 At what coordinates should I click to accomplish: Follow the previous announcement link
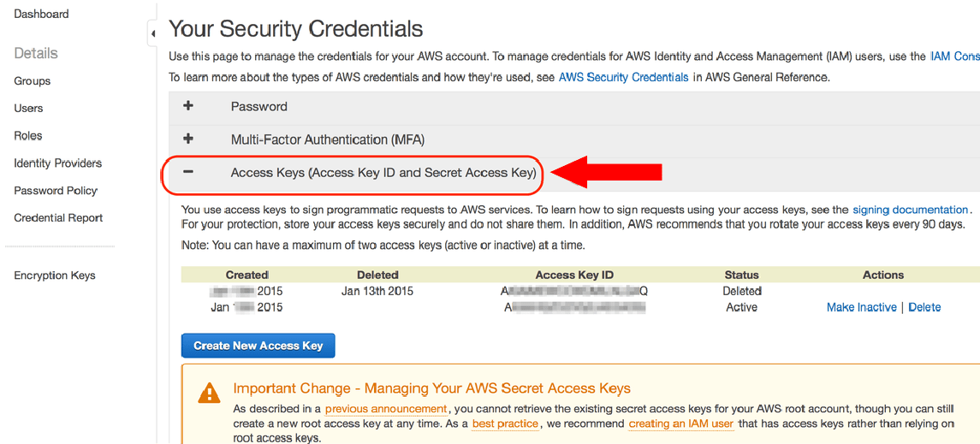coord(386,409)
